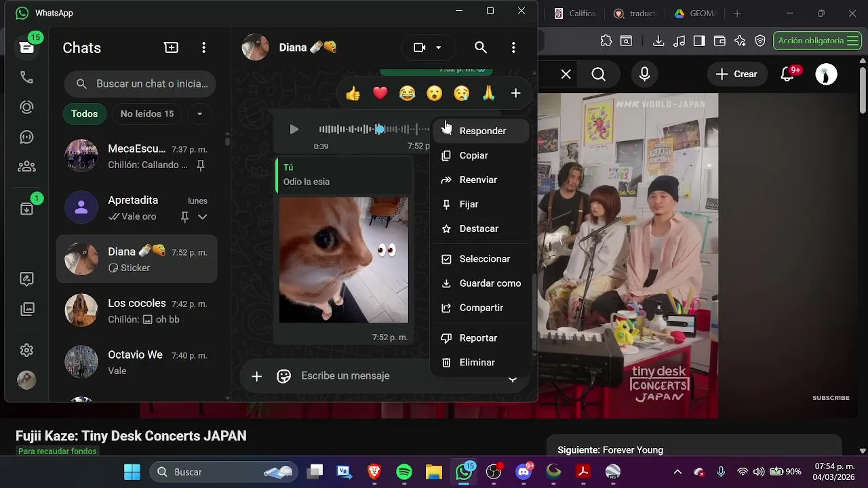The width and height of the screenshot is (868, 488).
Task: Open the media gallery icon in sidebar
Action: [x=26, y=309]
